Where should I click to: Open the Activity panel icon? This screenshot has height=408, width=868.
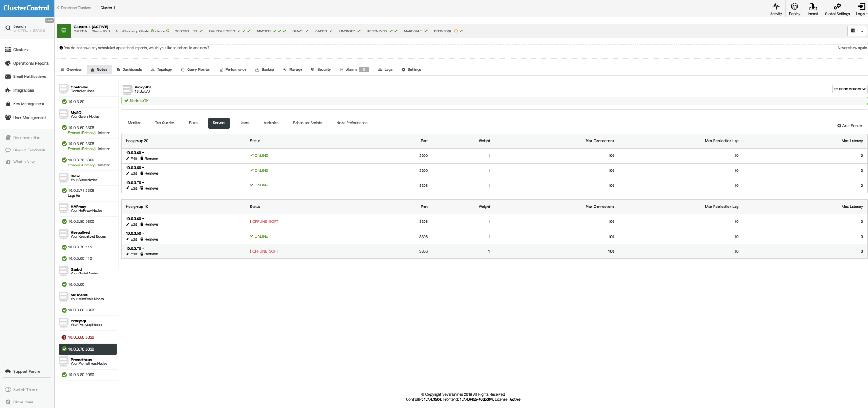[x=776, y=6]
